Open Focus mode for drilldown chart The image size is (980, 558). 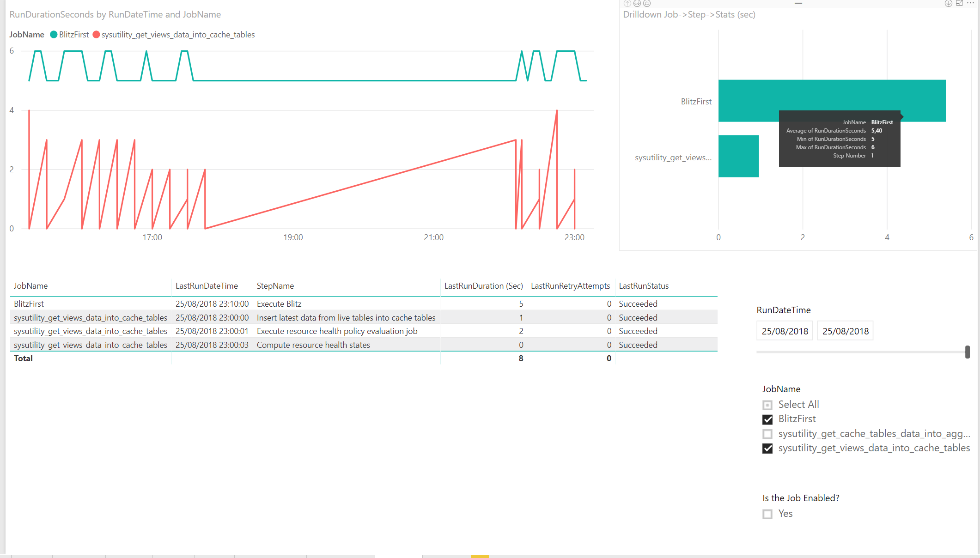(959, 3)
